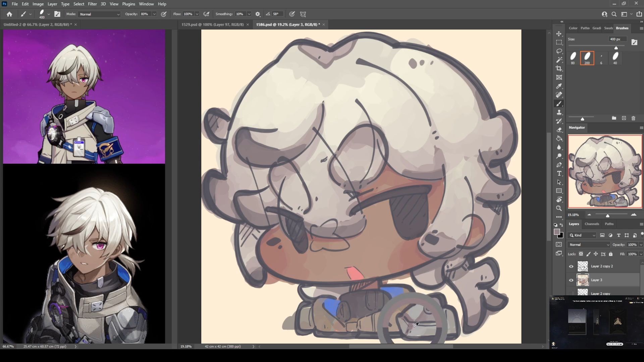The image size is (644, 362).
Task: Toggle lock all padlock
Action: tap(611, 254)
